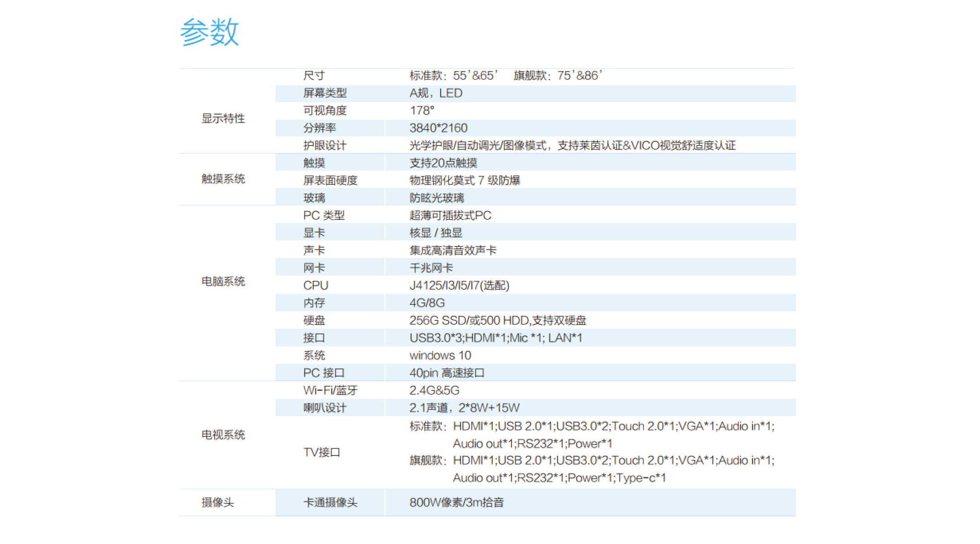
Task: Click the 参数 heading
Action: (x=210, y=32)
